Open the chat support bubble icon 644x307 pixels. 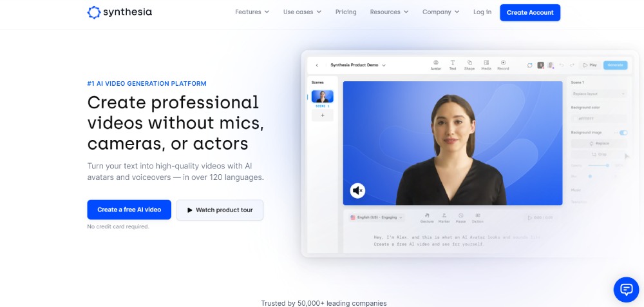click(x=626, y=290)
